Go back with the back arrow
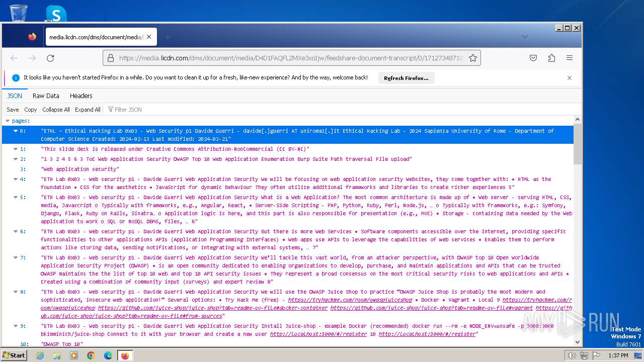 (x=14, y=58)
